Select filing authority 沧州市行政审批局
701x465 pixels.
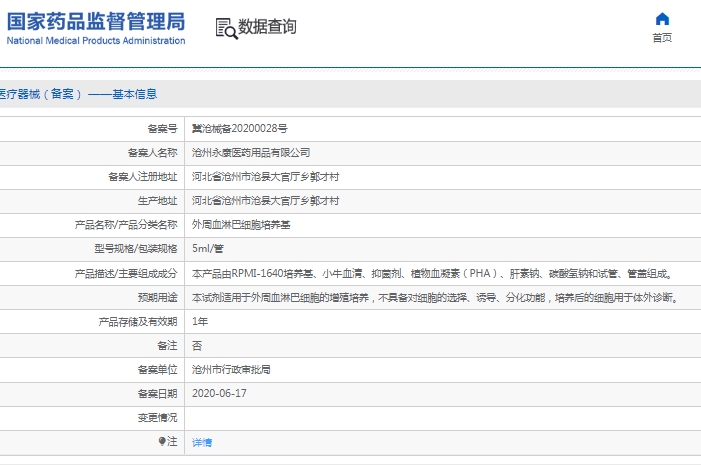click(231, 370)
